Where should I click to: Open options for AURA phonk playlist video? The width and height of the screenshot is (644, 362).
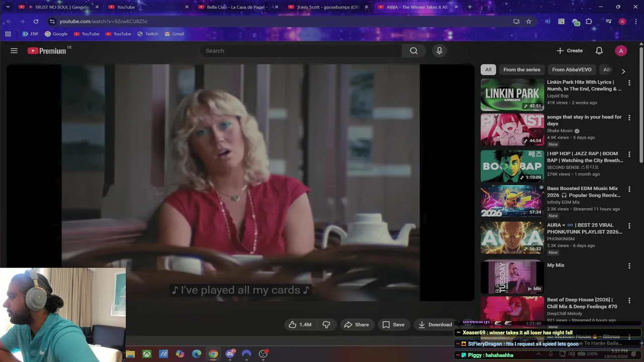[629, 226]
